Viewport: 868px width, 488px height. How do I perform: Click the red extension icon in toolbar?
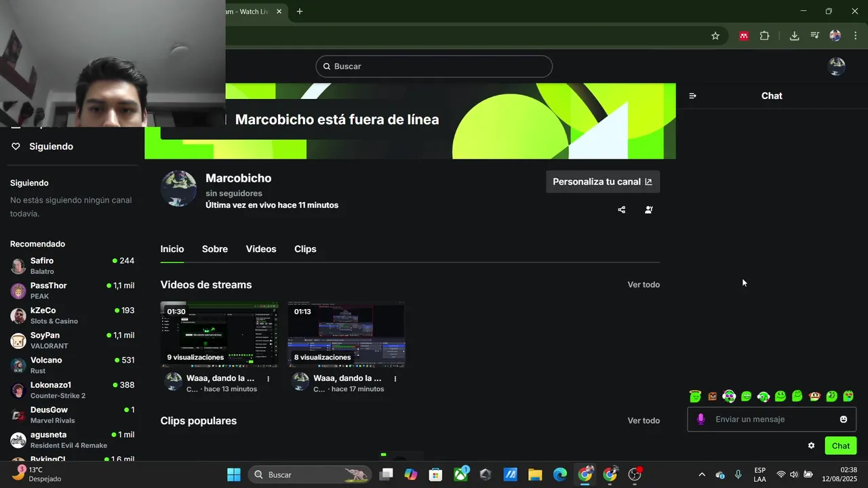pos(744,36)
